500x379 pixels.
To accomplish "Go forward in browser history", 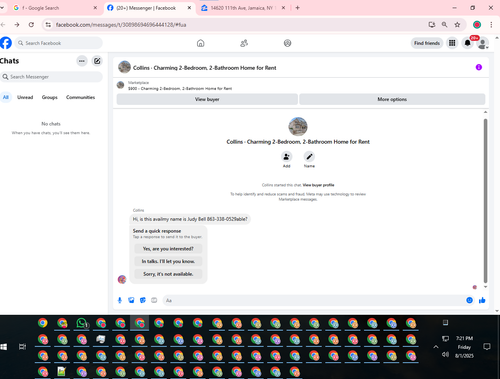I will [17, 25].
